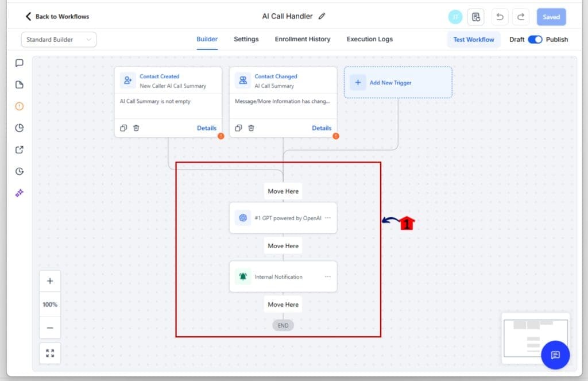Click the zoom in plus button
588x381 pixels.
[x=50, y=281]
